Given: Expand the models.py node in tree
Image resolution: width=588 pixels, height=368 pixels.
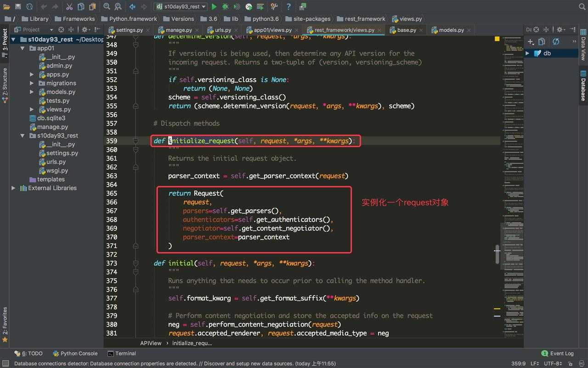Looking at the screenshot, I should pos(32,92).
